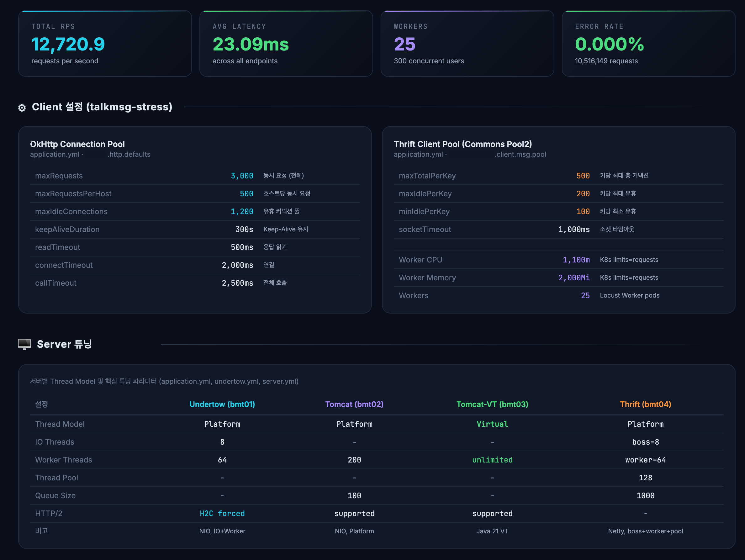Viewport: 745px width, 560px height.
Task: Click the "Netty, boss+worker+pool" note
Action: 645,531
